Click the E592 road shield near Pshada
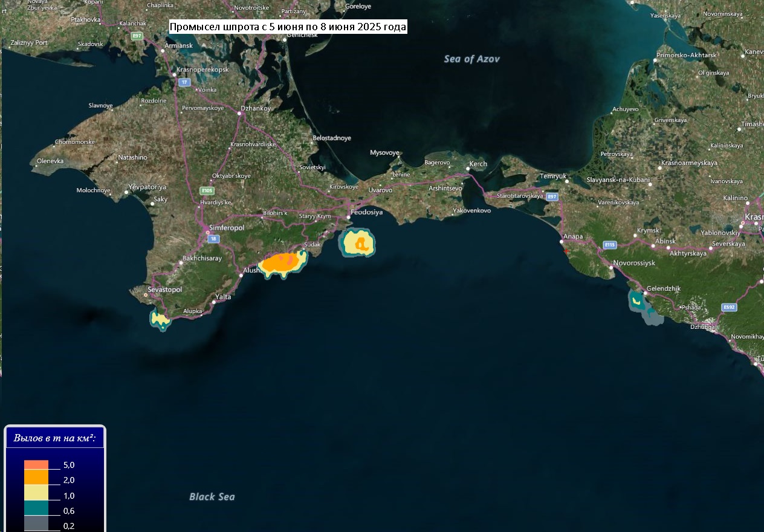This screenshot has width=764, height=532. point(730,307)
